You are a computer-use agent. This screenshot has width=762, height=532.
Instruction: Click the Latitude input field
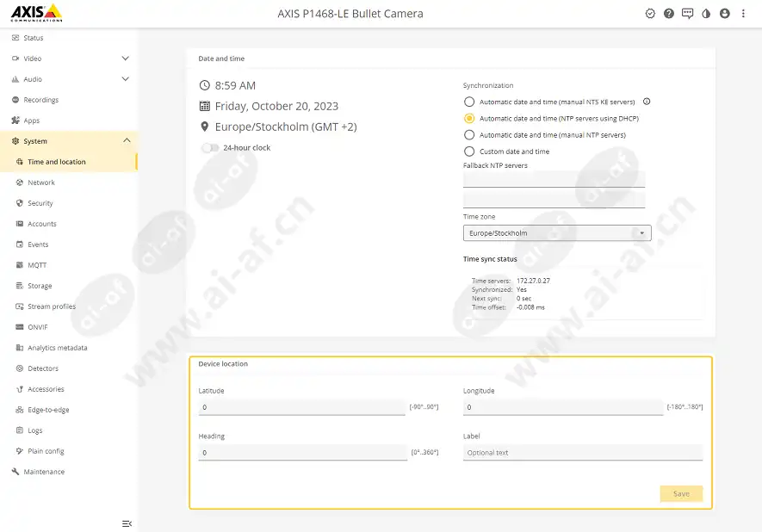[302, 407]
